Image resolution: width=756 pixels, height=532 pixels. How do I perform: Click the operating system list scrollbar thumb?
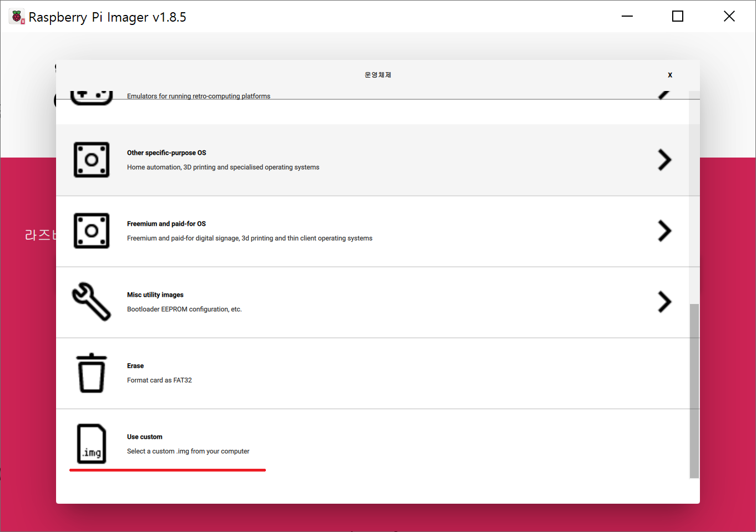coord(694,391)
